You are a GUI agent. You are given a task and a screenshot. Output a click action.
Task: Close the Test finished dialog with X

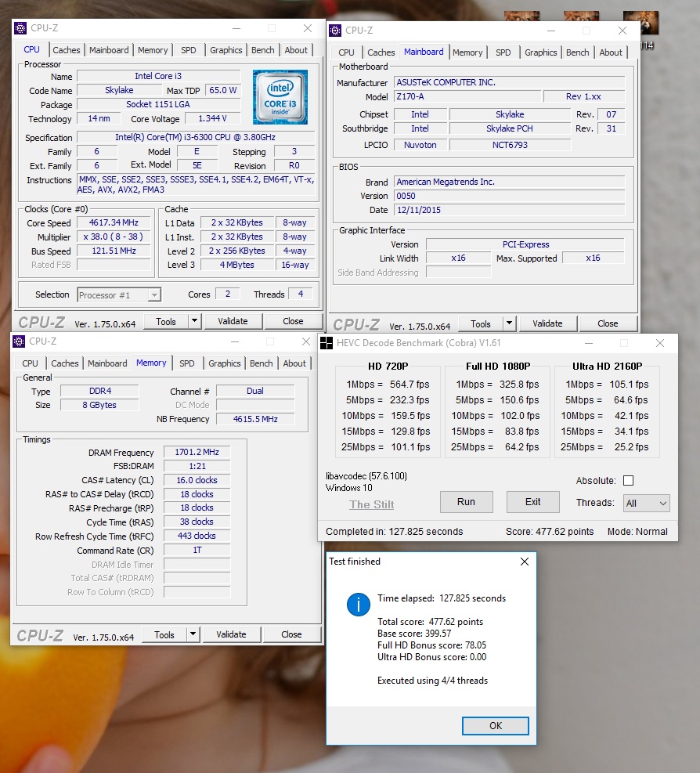525,562
